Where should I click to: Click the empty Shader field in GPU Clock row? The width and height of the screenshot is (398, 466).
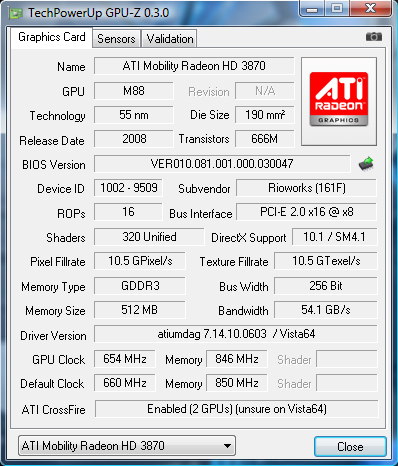pyautogui.click(x=347, y=359)
